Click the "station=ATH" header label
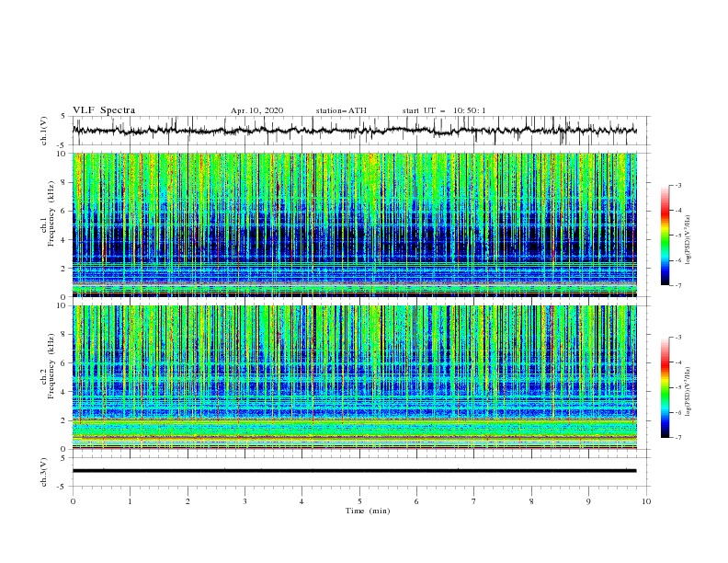728x563 pixels. [341, 110]
